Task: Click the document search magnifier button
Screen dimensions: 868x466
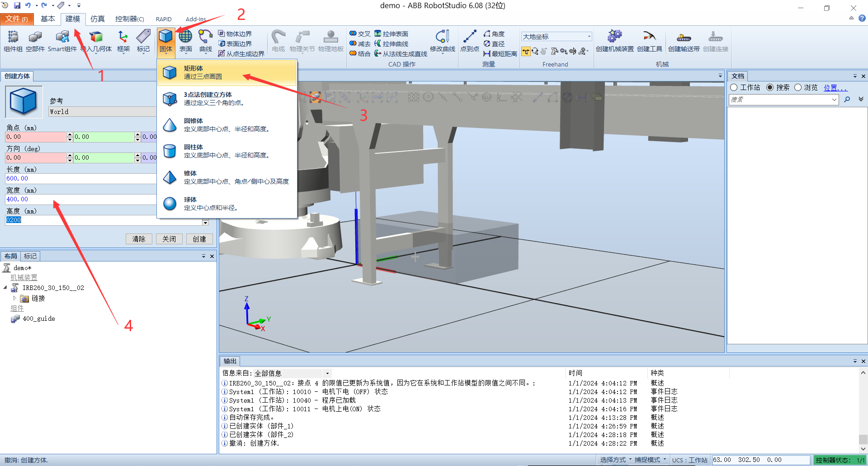Action: [847, 100]
